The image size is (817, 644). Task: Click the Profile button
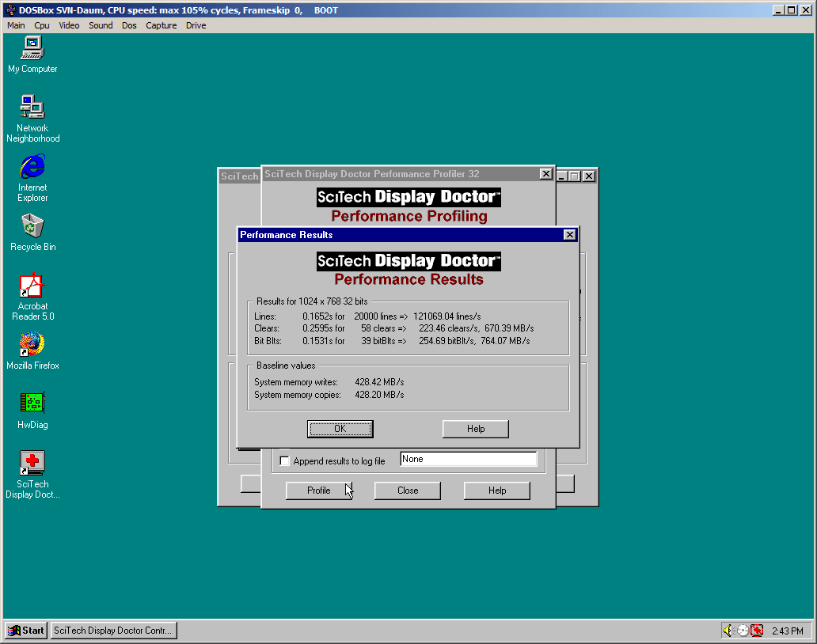click(319, 491)
